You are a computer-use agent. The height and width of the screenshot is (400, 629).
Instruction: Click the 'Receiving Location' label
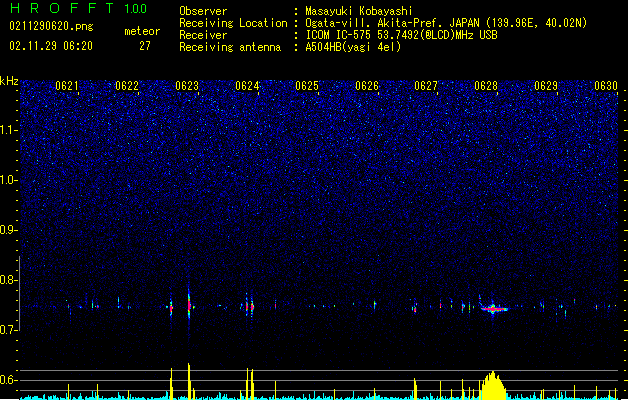click(x=233, y=23)
